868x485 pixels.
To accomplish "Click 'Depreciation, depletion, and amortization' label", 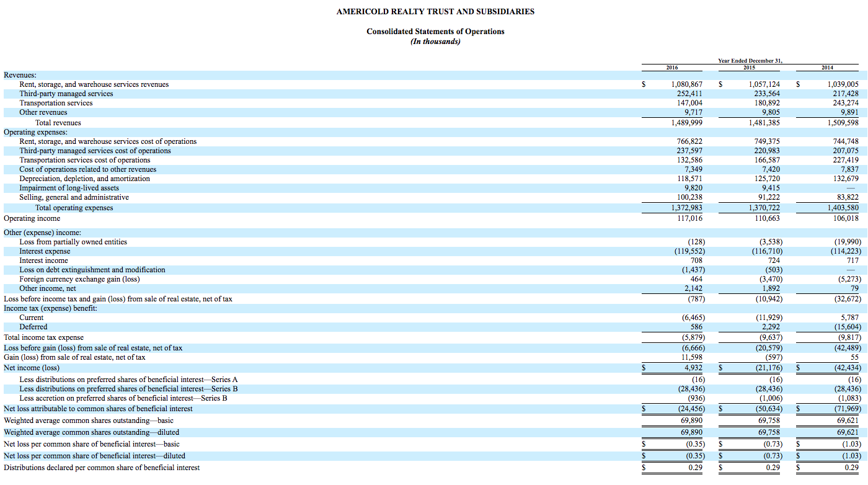I will pyautogui.click(x=84, y=179).
